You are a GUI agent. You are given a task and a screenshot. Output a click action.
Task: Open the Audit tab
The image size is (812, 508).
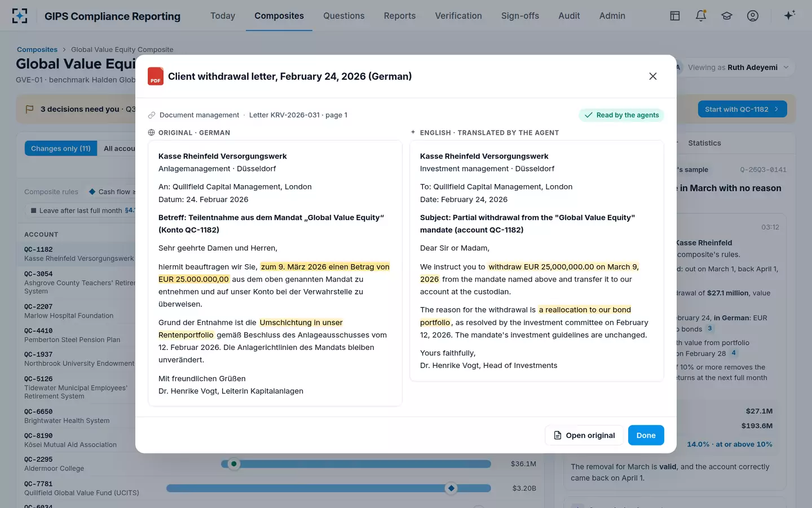pyautogui.click(x=569, y=16)
